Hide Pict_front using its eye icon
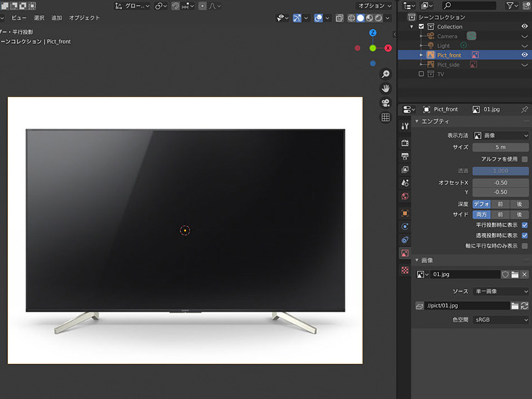532x399 pixels. (524, 55)
